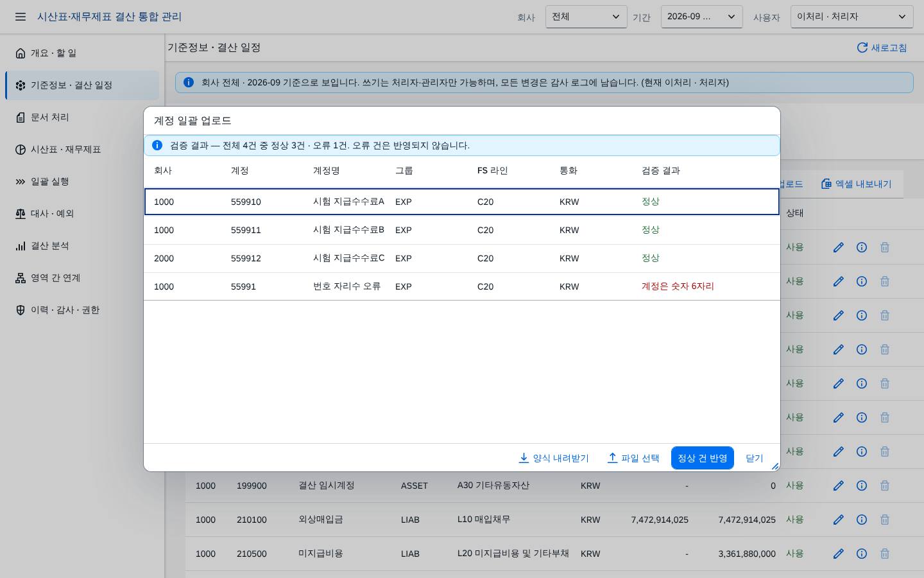Click the 상태 column header
Viewport: 924px width, 578px height.
(794, 213)
